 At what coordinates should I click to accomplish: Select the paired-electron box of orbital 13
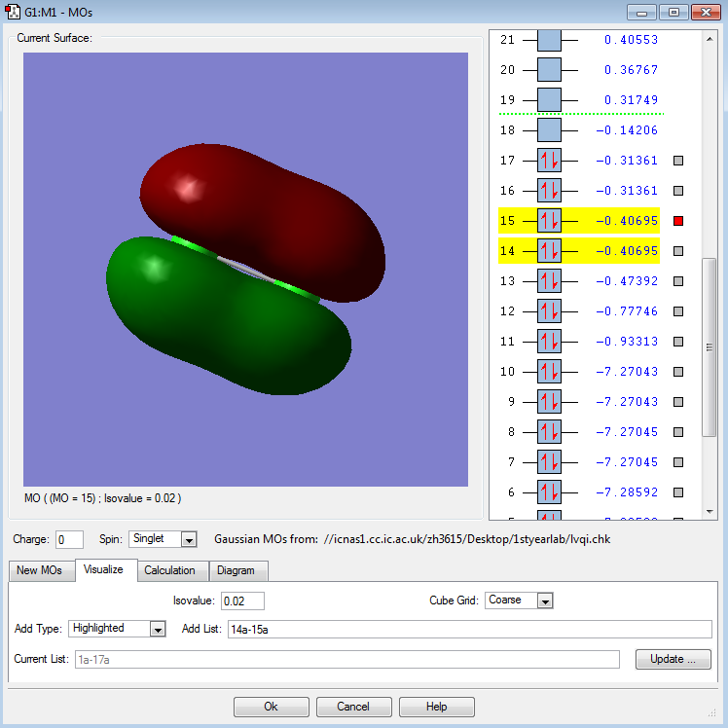(x=549, y=281)
